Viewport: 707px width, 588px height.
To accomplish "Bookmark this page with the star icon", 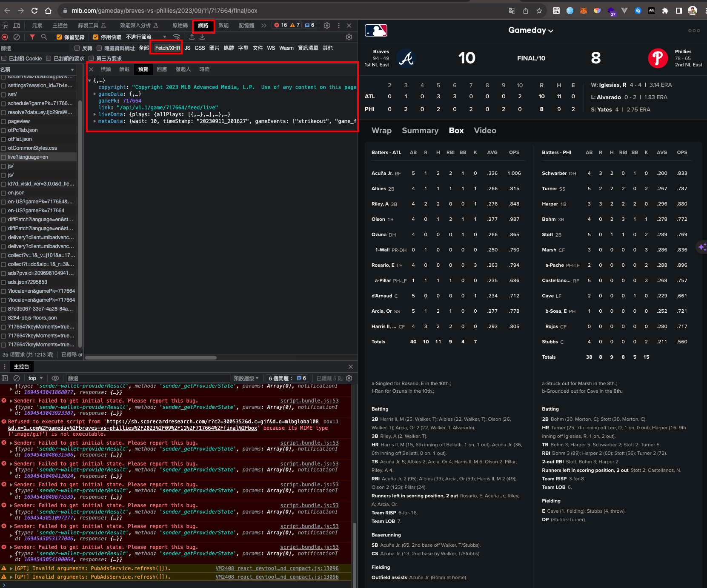I will click(539, 11).
